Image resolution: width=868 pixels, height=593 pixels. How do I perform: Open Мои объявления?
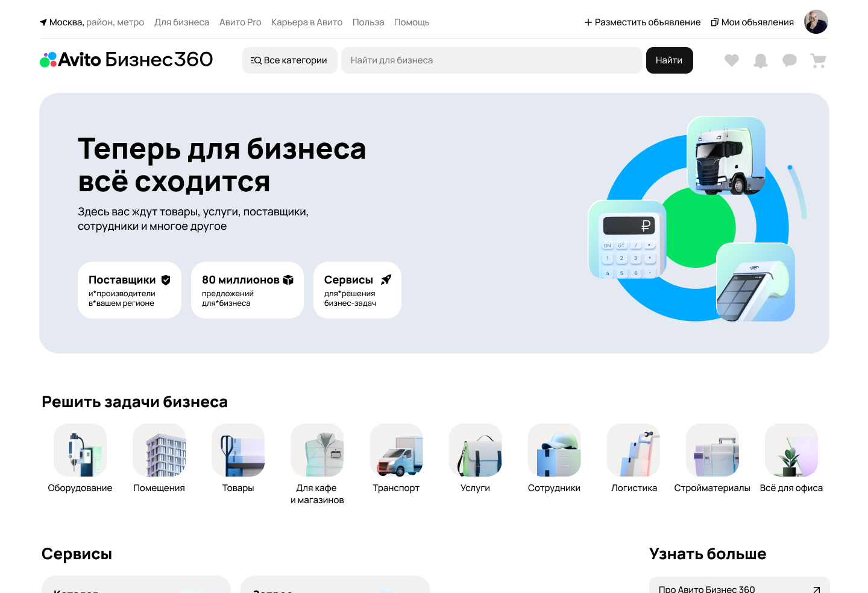(752, 22)
